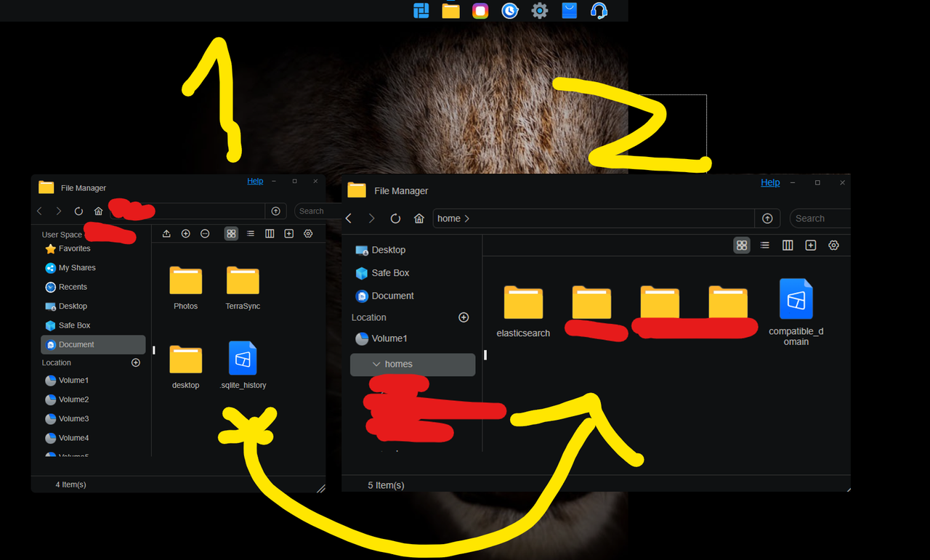Click the add (+) icon in the toolbar

point(185,233)
